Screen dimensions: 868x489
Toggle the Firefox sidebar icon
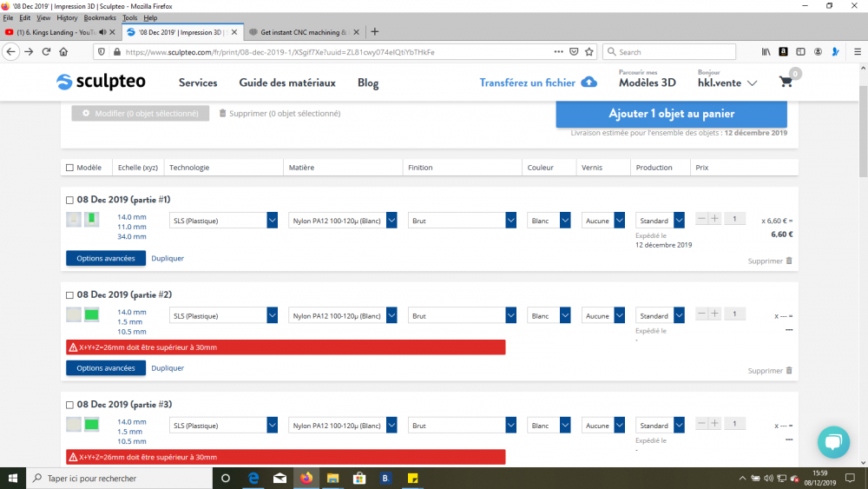(800, 51)
